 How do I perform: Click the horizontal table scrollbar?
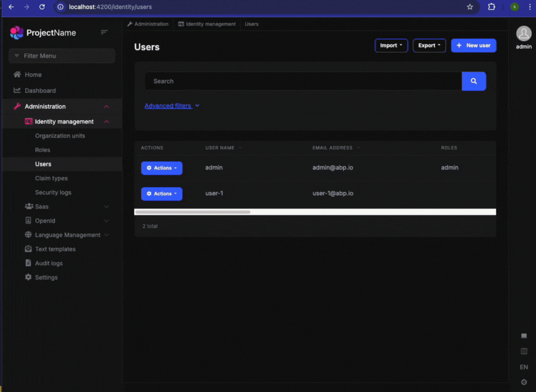193,212
